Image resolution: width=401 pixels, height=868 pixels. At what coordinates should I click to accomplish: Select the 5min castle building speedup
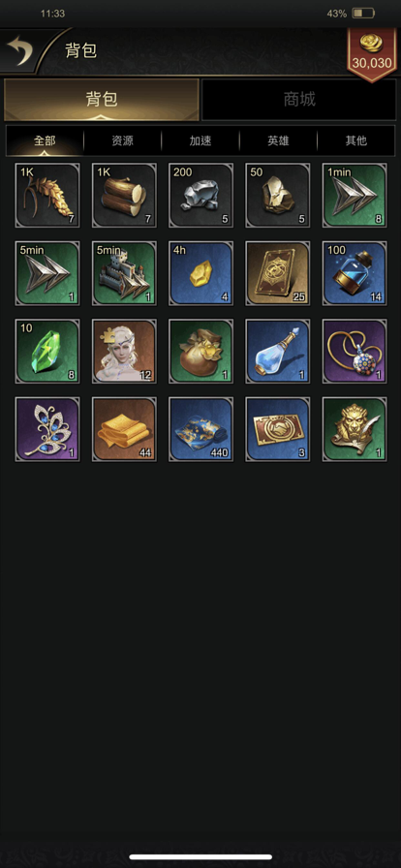[x=124, y=273]
